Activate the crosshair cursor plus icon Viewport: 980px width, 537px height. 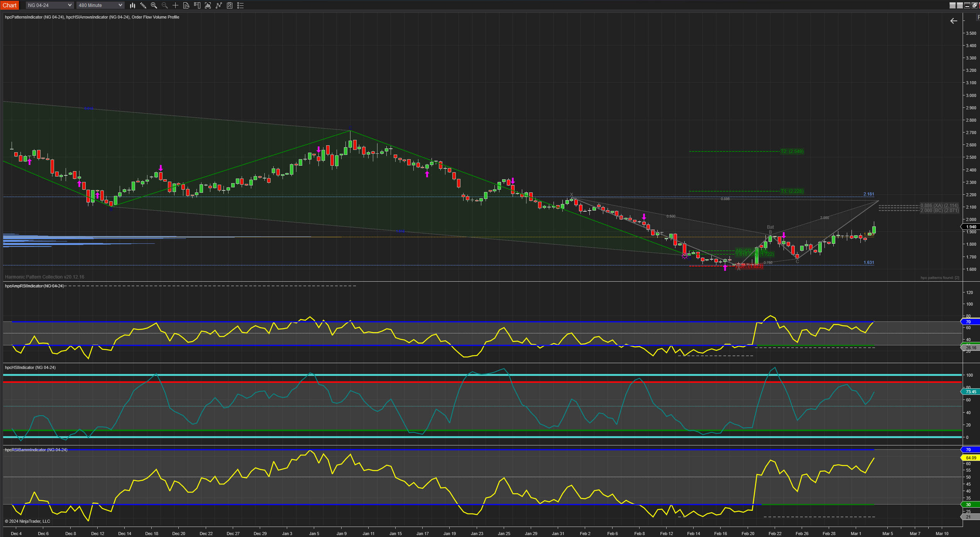click(x=175, y=5)
